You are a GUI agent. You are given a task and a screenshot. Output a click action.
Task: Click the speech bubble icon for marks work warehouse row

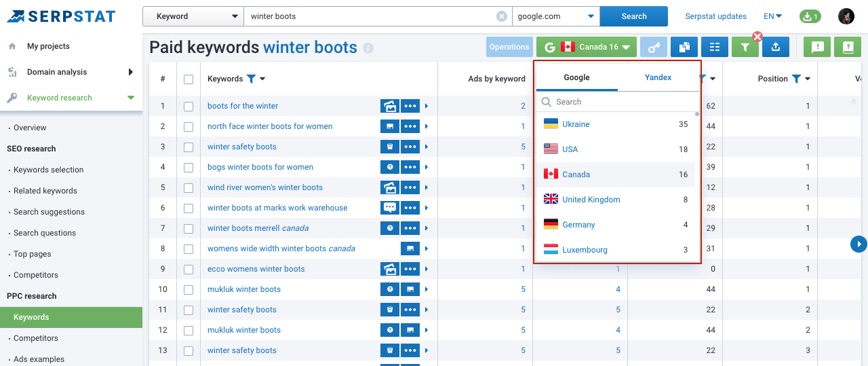[x=389, y=208]
